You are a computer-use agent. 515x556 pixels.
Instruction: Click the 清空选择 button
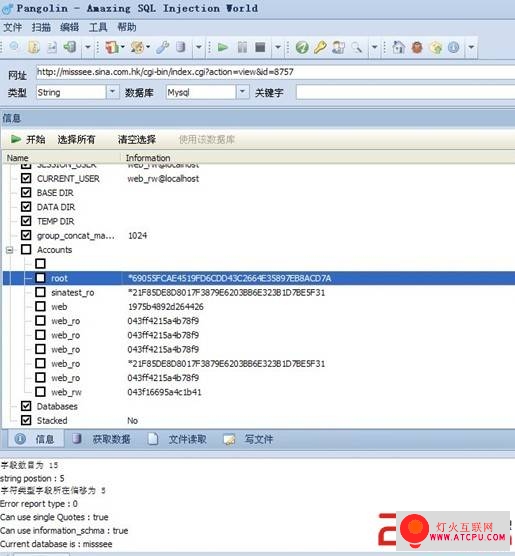[x=137, y=139]
